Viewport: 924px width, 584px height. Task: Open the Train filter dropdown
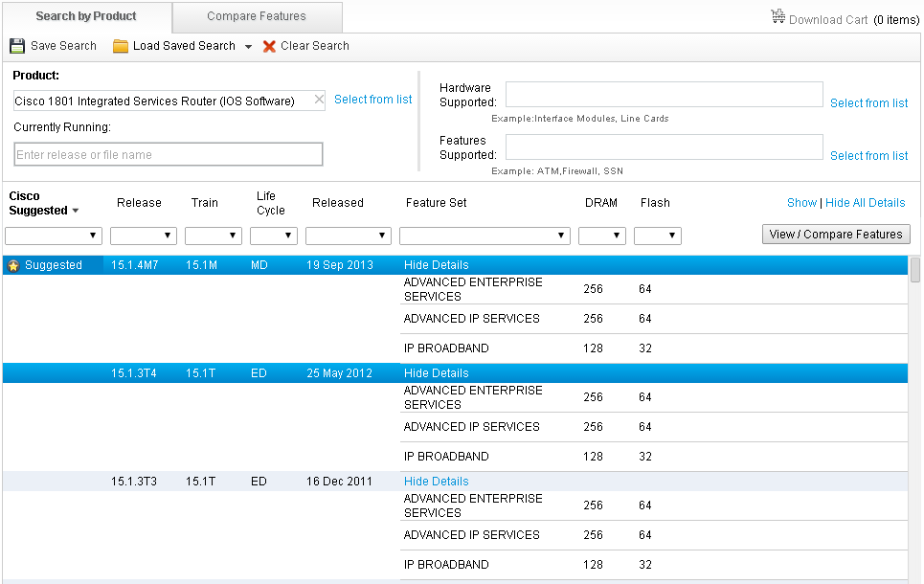coord(214,236)
